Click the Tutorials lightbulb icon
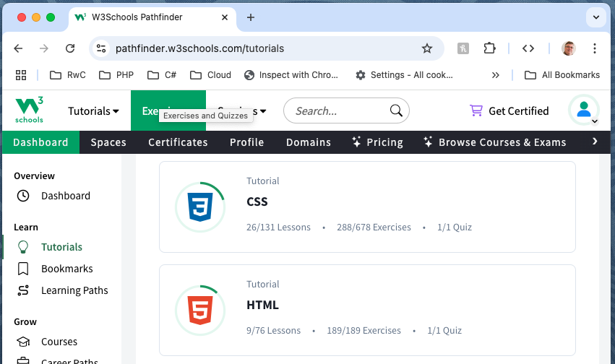Image resolution: width=615 pixels, height=364 pixels. pyautogui.click(x=23, y=247)
